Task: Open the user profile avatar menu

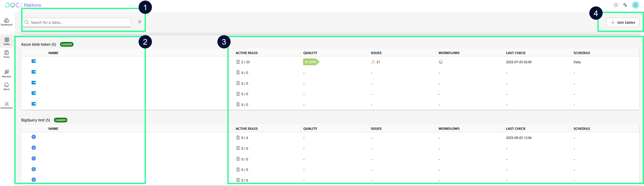Action: [x=635, y=5]
